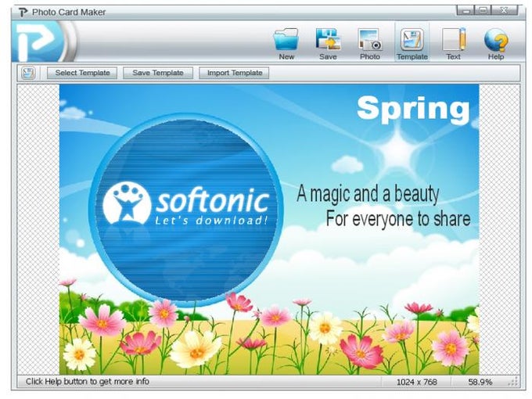Close the Photo Card Maker window
The height and width of the screenshot is (399, 532).
[x=504, y=11]
